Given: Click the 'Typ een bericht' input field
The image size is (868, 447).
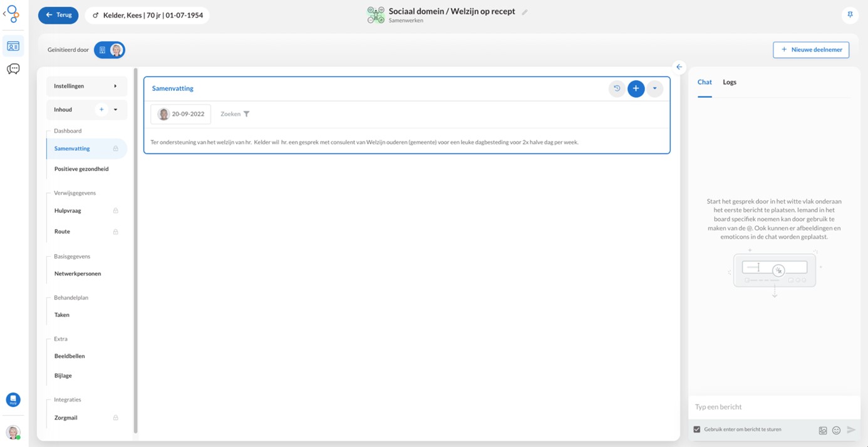Looking at the screenshot, I should click(773, 407).
